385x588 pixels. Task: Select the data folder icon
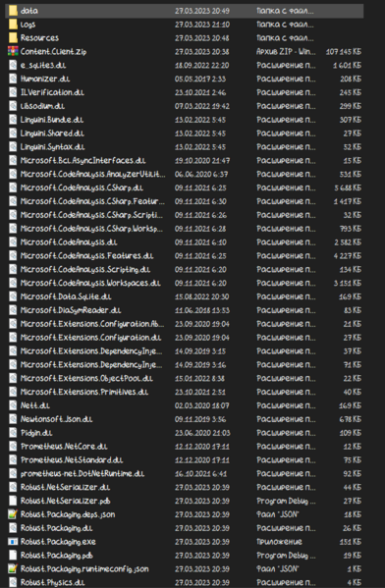(13, 11)
